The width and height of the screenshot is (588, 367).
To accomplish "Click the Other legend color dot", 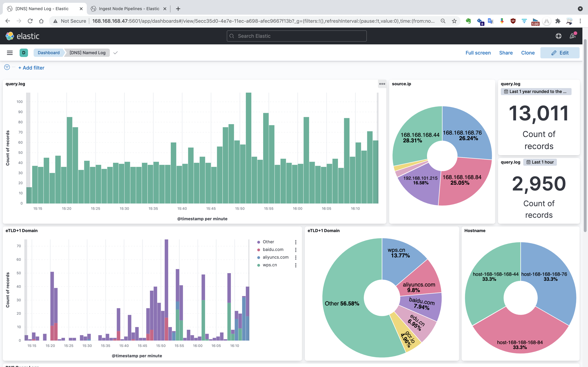I will [x=258, y=242].
